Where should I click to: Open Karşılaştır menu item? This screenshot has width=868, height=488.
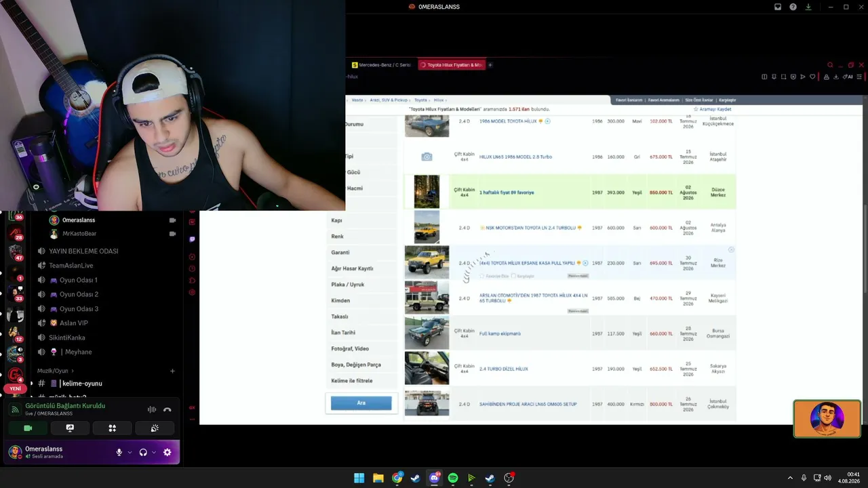pyautogui.click(x=728, y=100)
